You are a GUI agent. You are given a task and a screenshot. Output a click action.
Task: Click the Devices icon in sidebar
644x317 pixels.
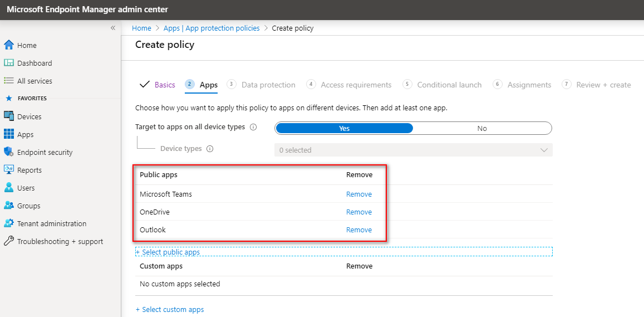[x=8, y=116]
